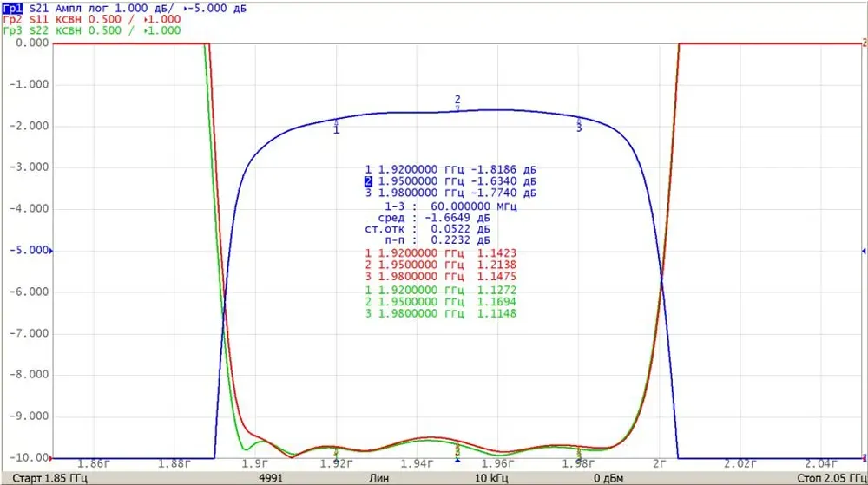Select readout '1 1.9200000 ГГц -1.8186 дБ'
This screenshot has height=485, width=868.
pyautogui.click(x=450, y=170)
